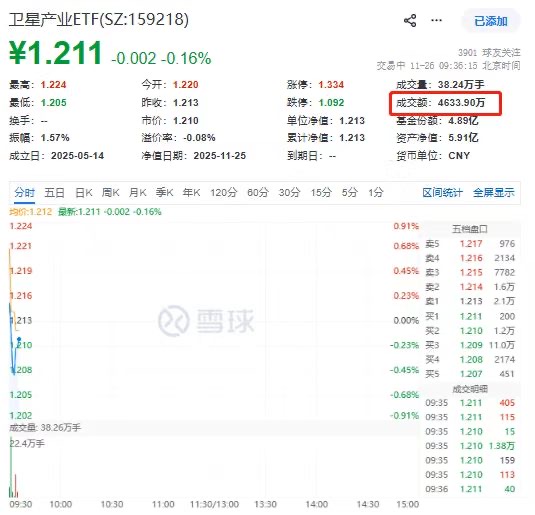The image size is (535, 515).
Task: Click the 均价:1.212 label
Action: pyautogui.click(x=31, y=212)
